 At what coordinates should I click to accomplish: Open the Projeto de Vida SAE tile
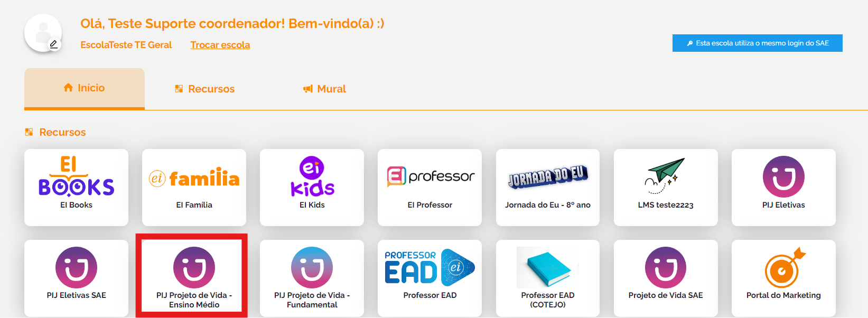click(666, 278)
